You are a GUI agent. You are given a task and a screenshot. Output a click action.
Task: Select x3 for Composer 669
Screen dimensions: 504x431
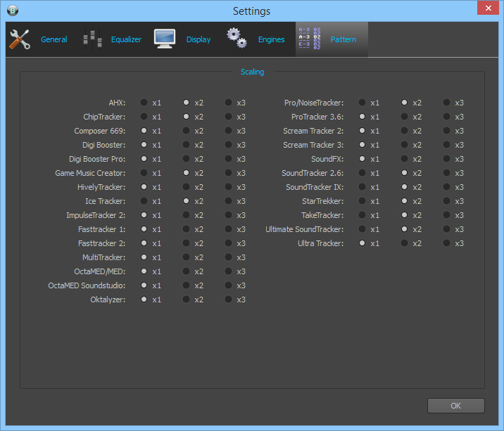[x=228, y=131]
